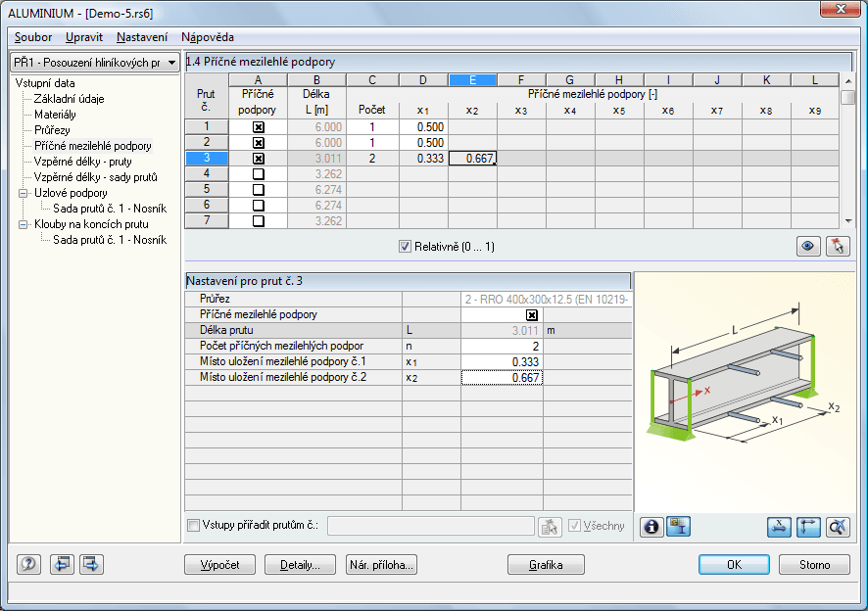Go to next table icon

coord(91,564)
